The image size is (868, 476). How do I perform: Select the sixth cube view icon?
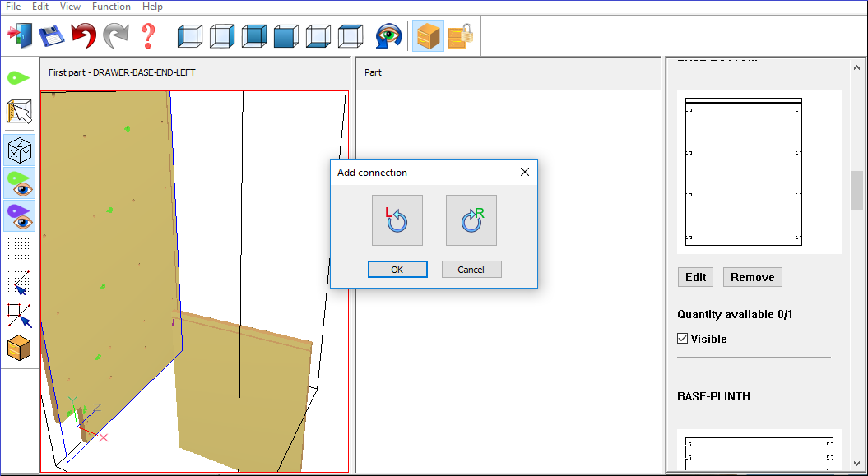(350, 36)
